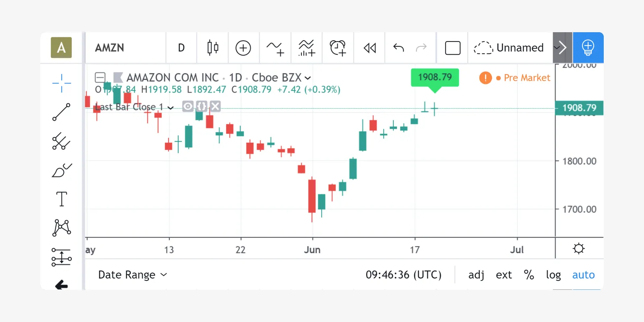Toggle ext extended hours option

(x=504, y=275)
